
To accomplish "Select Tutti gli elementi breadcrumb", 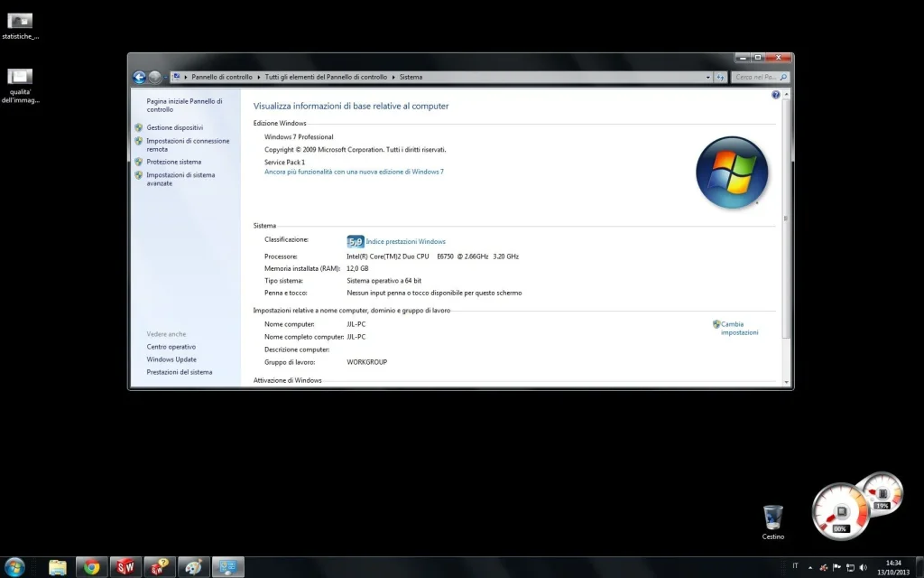I will pyautogui.click(x=326, y=78).
